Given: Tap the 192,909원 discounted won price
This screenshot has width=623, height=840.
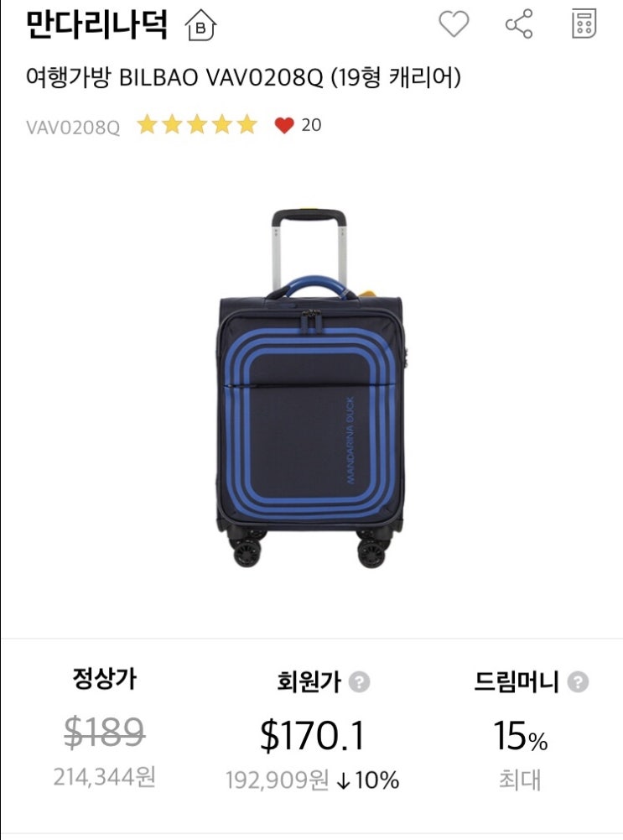Looking at the screenshot, I should point(277,780).
